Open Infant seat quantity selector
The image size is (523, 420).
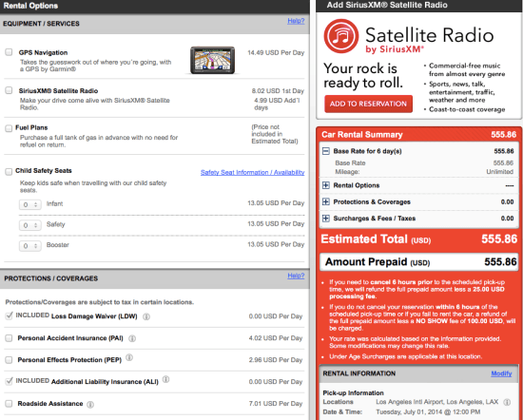30,204
